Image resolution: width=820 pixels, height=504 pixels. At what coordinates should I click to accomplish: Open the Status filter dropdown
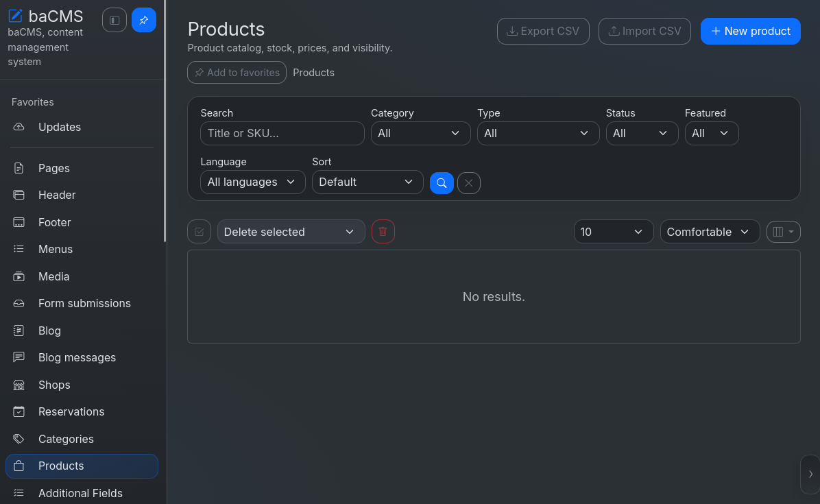click(642, 133)
